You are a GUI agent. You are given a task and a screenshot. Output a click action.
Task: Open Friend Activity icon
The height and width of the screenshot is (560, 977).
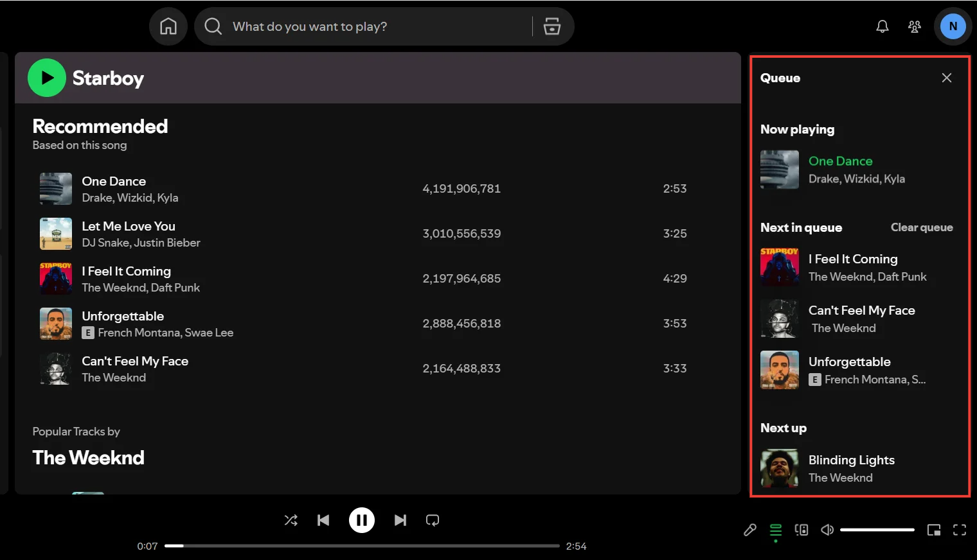(914, 26)
